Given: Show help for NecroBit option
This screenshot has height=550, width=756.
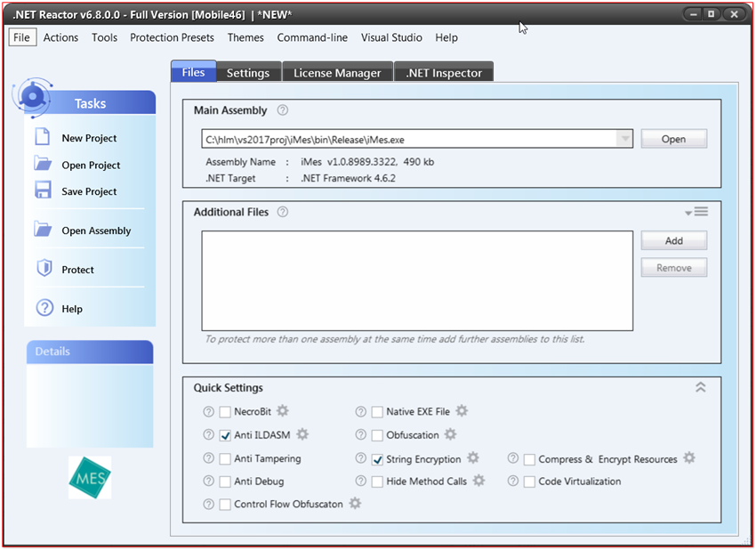Looking at the screenshot, I should (208, 411).
